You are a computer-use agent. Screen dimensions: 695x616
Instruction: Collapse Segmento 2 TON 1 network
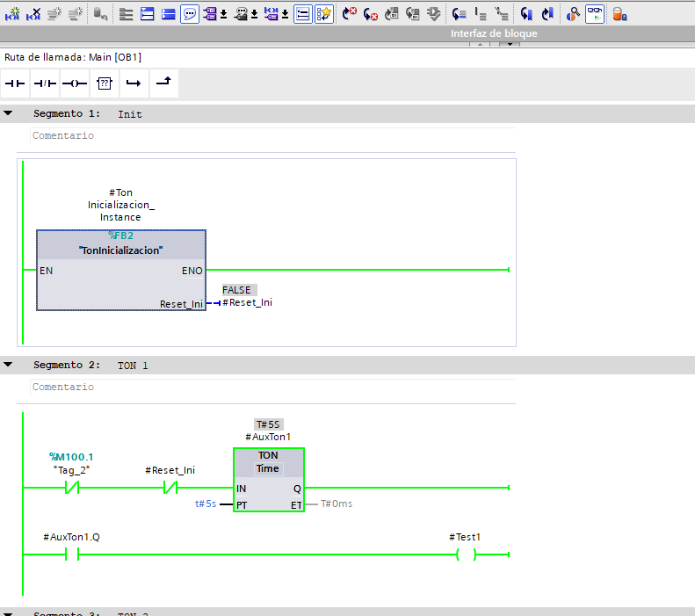(9, 365)
